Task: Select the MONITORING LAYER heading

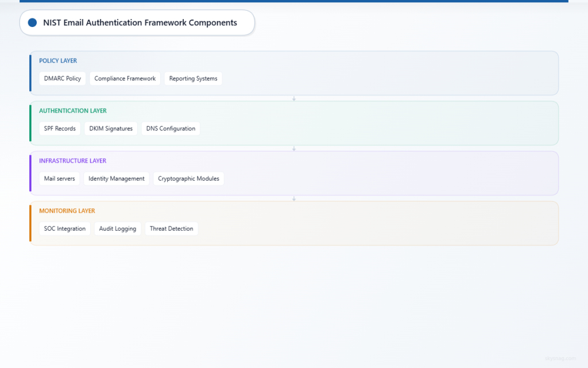Action: tap(67, 210)
